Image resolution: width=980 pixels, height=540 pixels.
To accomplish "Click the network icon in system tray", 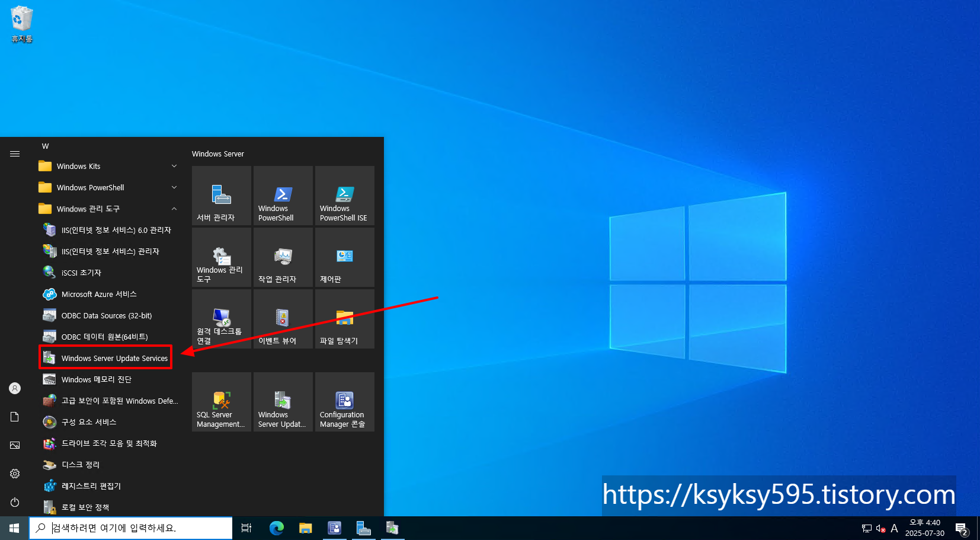I will tap(867, 528).
